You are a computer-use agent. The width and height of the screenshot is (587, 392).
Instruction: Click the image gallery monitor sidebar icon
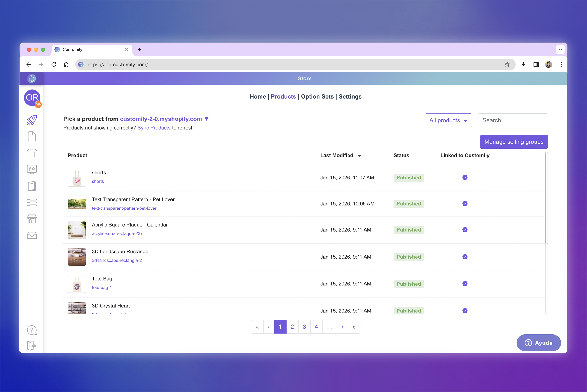point(32,169)
